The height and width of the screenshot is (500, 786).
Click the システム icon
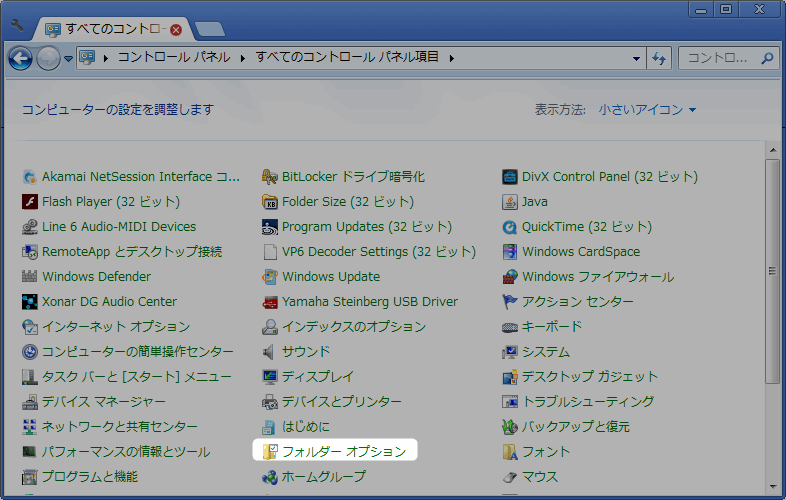pos(510,352)
